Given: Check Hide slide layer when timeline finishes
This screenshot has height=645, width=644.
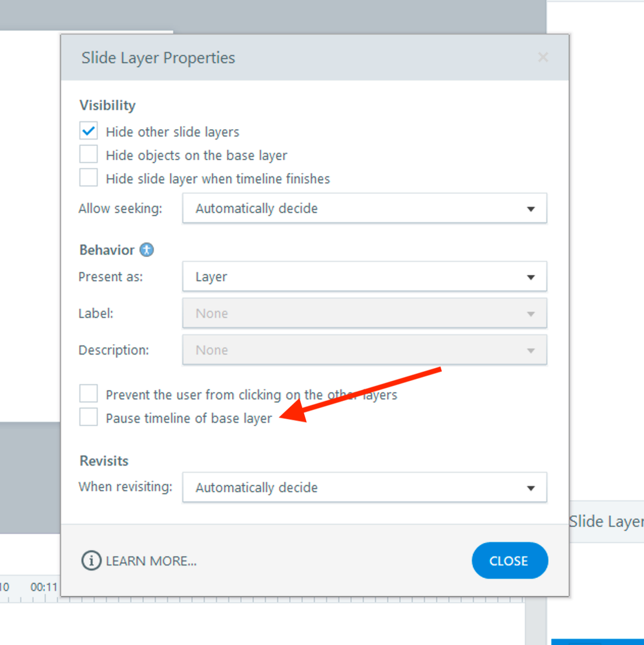Looking at the screenshot, I should click(88, 178).
